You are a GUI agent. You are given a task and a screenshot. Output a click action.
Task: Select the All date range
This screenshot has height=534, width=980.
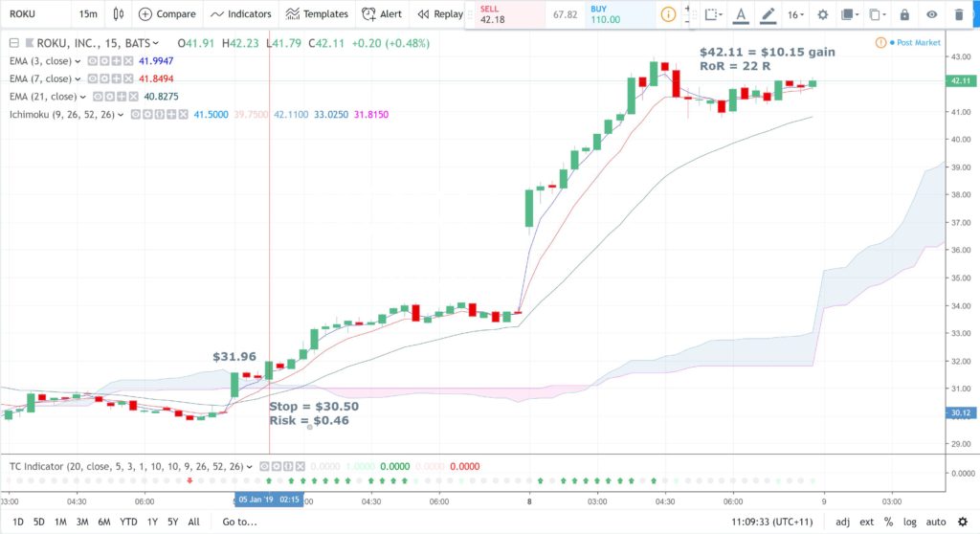point(193,522)
